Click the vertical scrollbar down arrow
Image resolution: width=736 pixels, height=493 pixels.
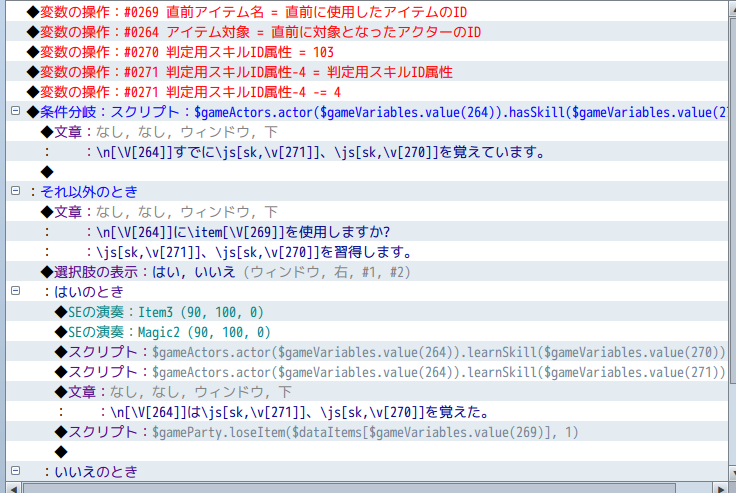coord(732,472)
